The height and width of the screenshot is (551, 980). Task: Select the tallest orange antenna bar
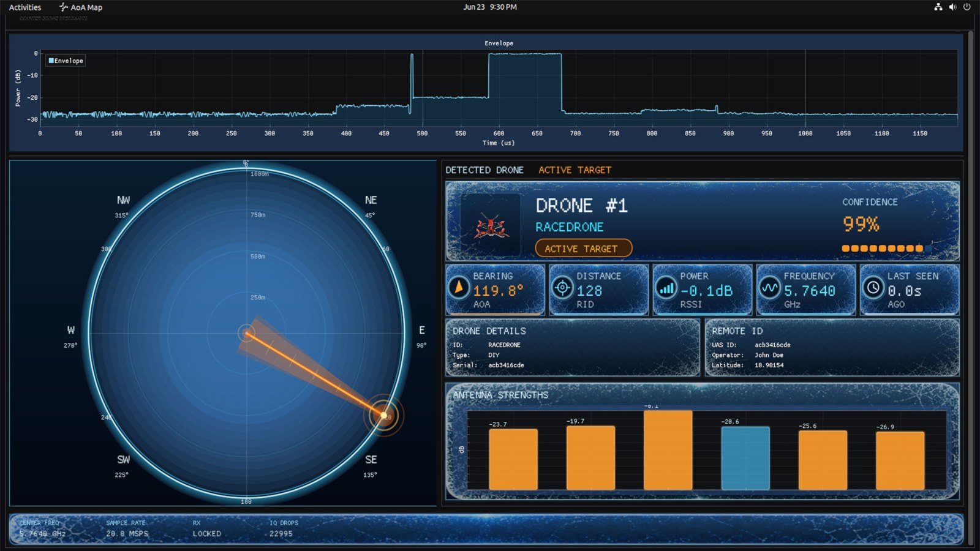click(668, 450)
